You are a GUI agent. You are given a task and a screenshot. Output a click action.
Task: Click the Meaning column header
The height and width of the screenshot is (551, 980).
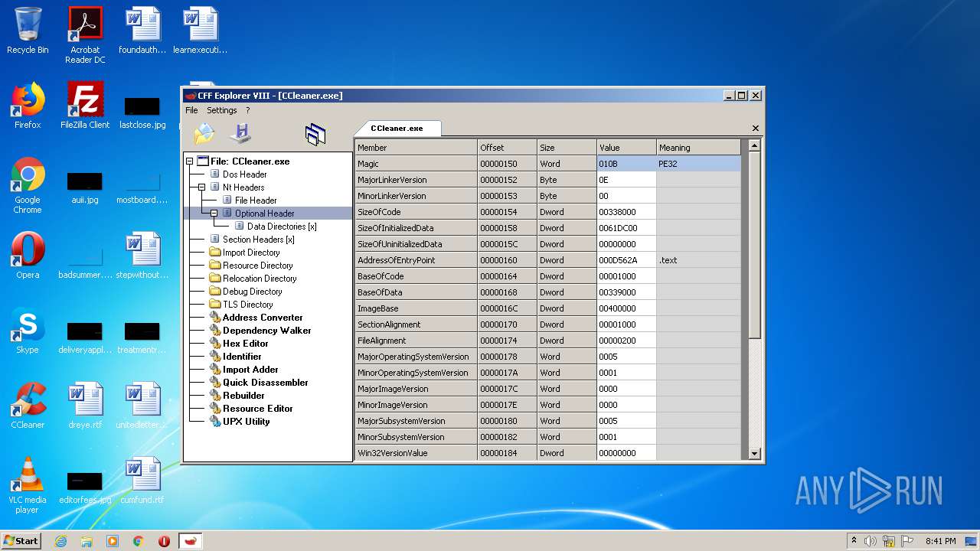[x=698, y=147]
